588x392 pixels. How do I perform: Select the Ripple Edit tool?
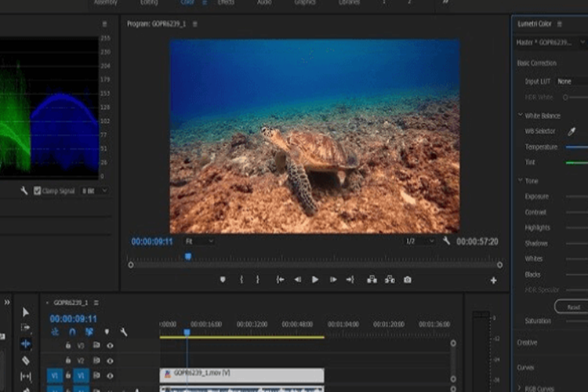[26, 343]
